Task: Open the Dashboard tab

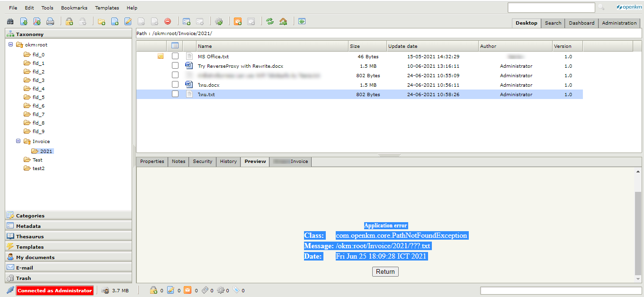Action: click(581, 23)
